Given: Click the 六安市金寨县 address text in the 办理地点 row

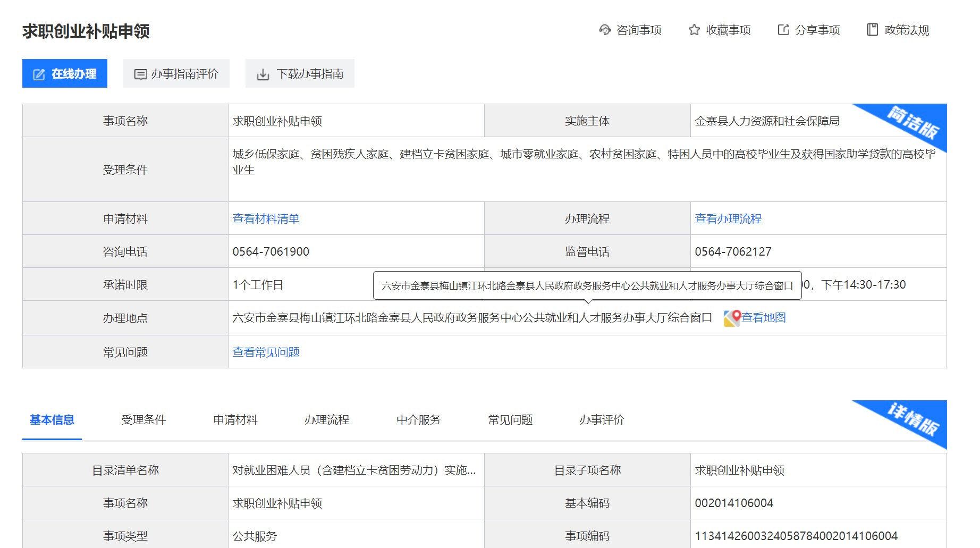Looking at the screenshot, I should click(x=472, y=318).
